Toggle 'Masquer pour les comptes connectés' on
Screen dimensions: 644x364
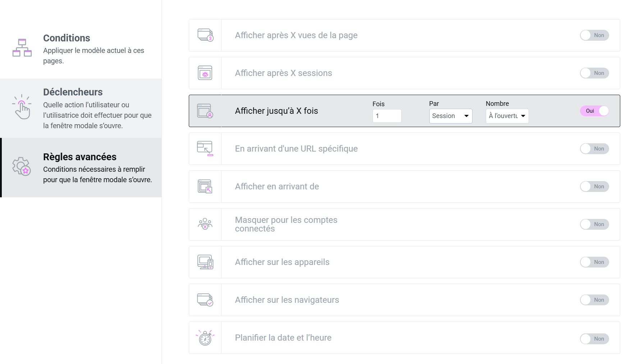tap(594, 224)
